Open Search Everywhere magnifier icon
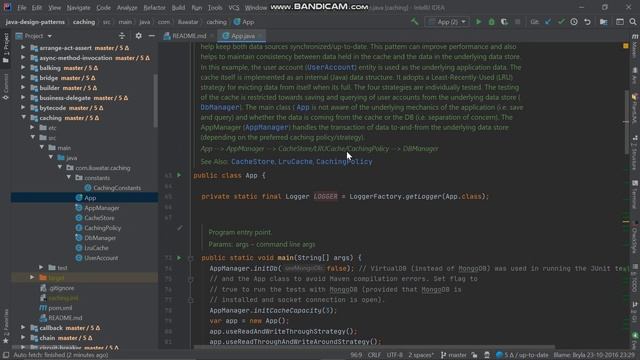 pos(633,22)
